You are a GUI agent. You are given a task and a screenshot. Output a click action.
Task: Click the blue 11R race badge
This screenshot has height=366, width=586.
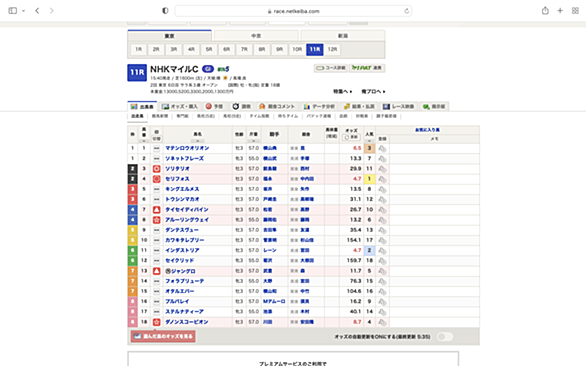[137, 73]
